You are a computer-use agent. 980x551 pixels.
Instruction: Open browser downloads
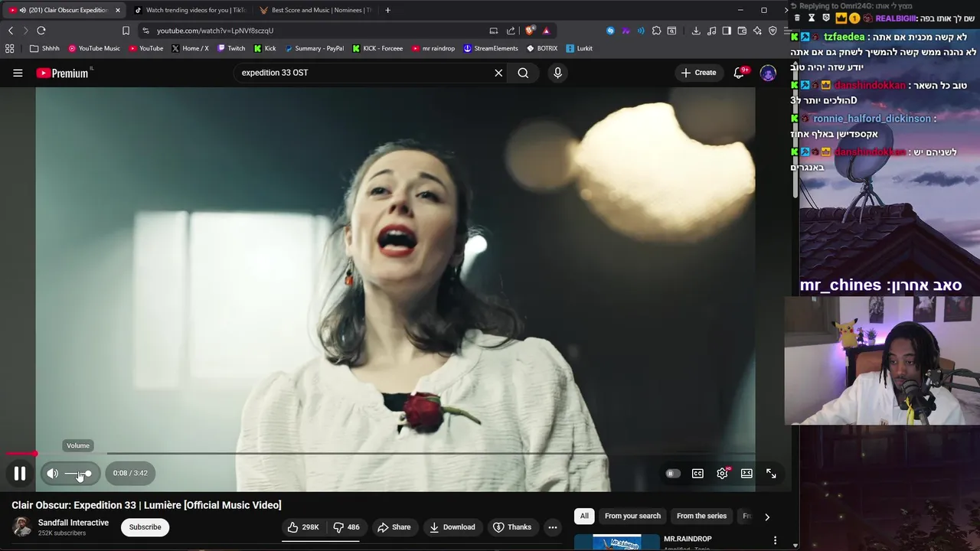pyautogui.click(x=696, y=31)
